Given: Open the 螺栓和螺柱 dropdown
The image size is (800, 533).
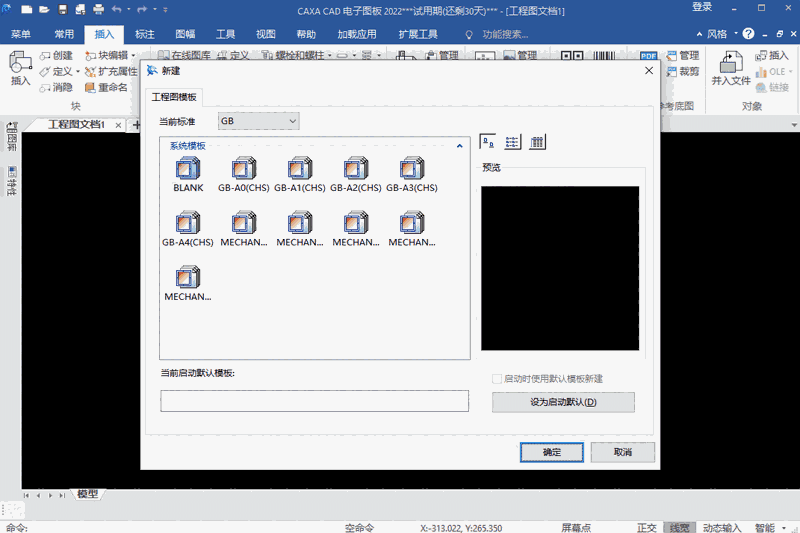Looking at the screenshot, I should [330, 55].
